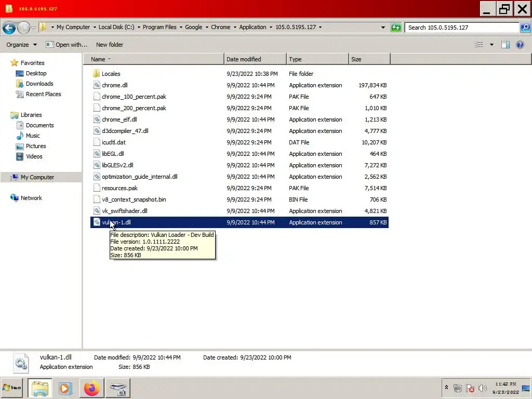This screenshot has width=532, height=399.
Task: Open the Organize menu
Action: [x=21, y=45]
